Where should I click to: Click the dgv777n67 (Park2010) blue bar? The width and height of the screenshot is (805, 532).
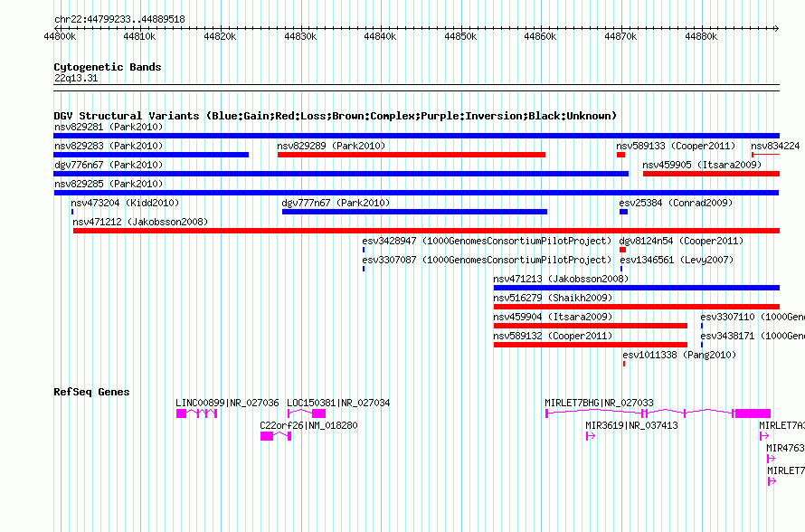(414, 212)
